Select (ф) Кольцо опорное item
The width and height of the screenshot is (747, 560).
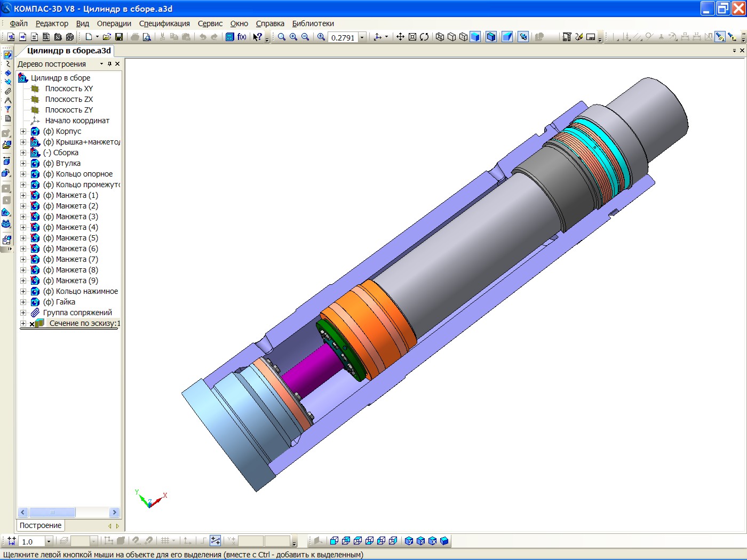click(x=78, y=174)
